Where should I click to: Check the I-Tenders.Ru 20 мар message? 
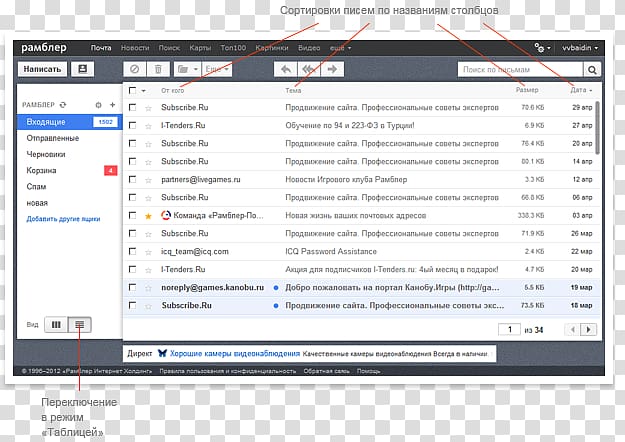tap(132, 269)
